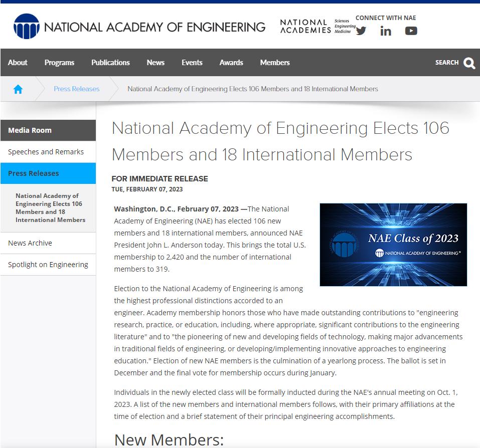This screenshot has width=480, height=448.
Task: Click the NAE Class of 2023 image
Action: pyautogui.click(x=393, y=245)
